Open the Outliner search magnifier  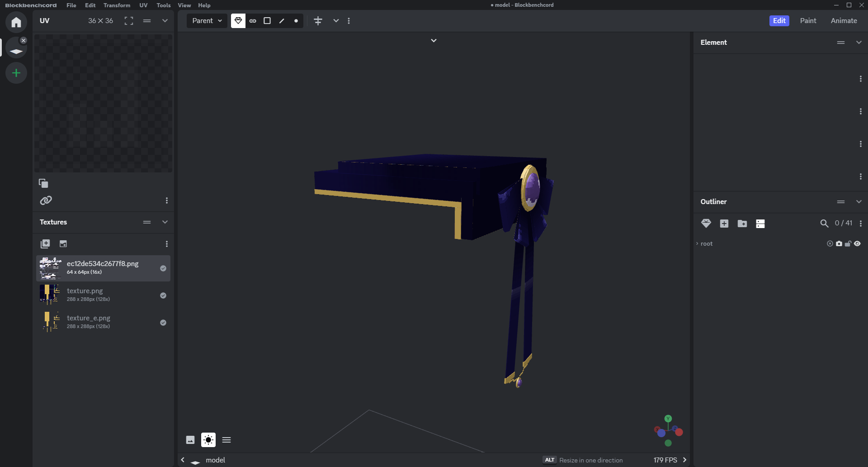[824, 224]
